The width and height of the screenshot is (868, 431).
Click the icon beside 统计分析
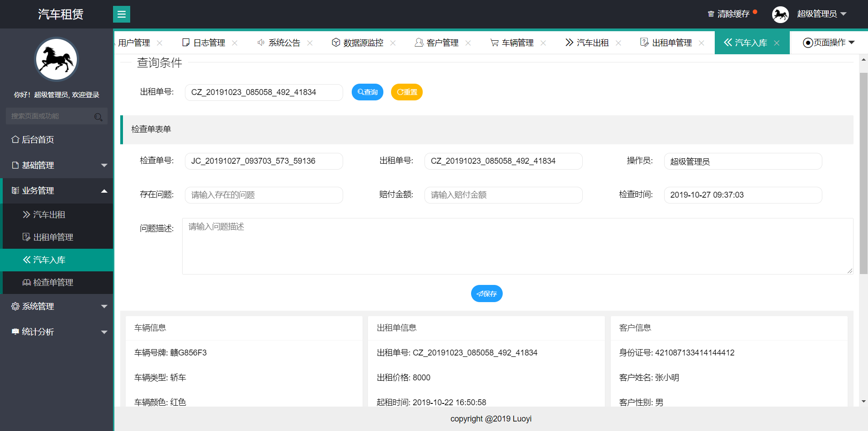pyautogui.click(x=15, y=332)
